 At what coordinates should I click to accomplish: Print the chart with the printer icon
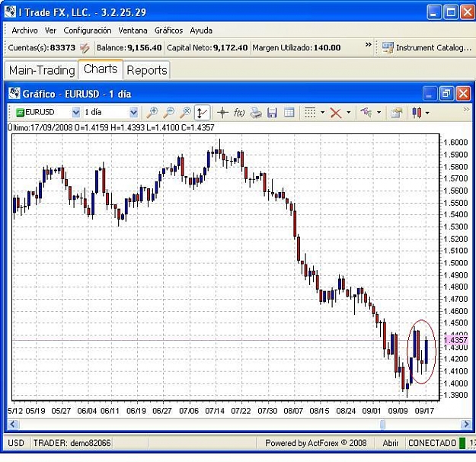(256, 113)
